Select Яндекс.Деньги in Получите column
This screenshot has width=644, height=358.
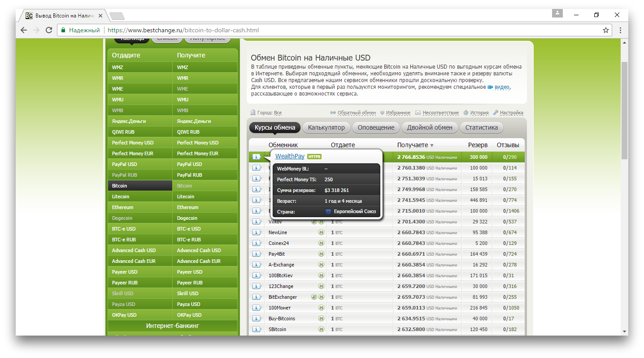(205, 121)
